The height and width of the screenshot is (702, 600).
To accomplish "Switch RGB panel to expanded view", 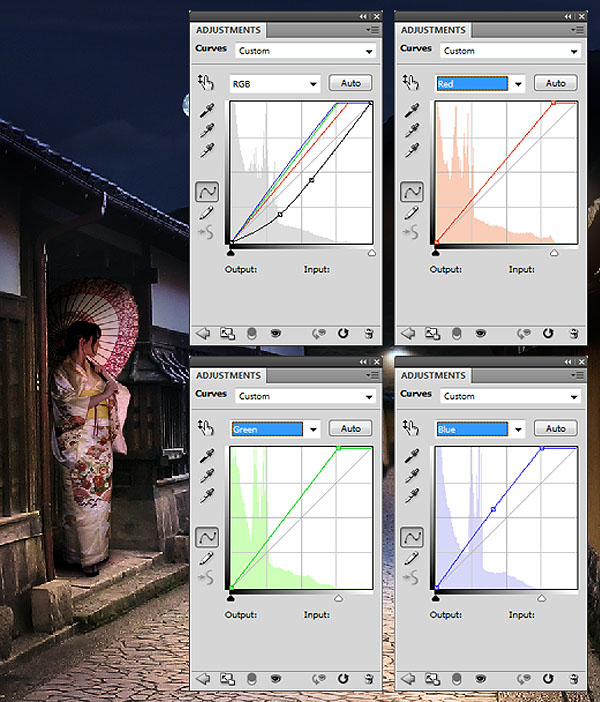I will click(227, 334).
